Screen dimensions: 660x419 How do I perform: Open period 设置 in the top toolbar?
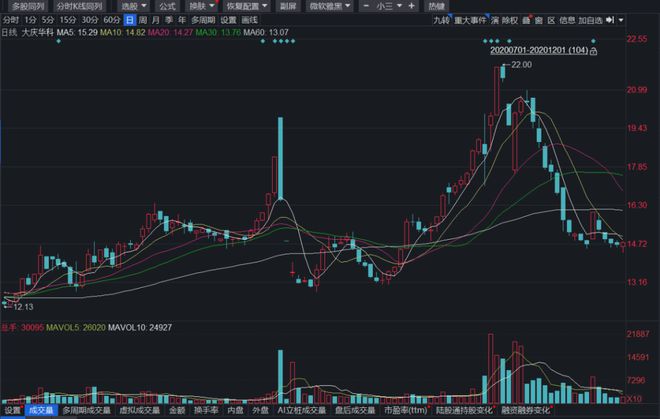(229, 20)
